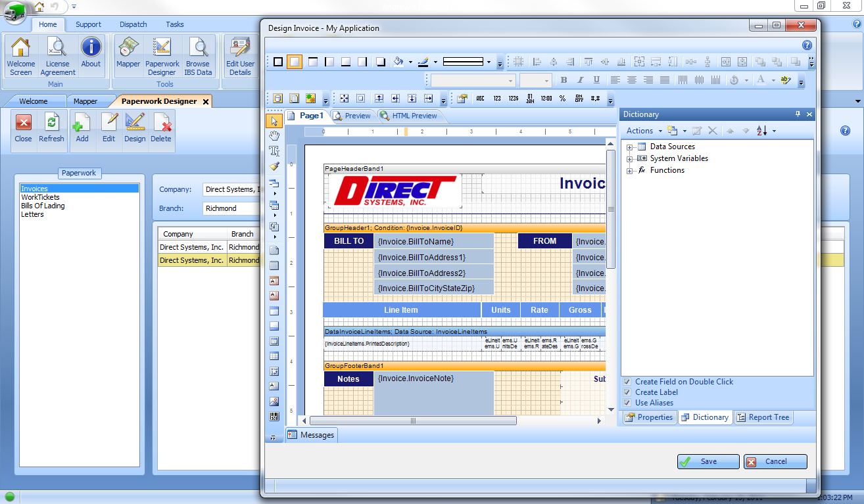Click the help question mark in designer
Screen dimensions: 864x504
(x=807, y=45)
